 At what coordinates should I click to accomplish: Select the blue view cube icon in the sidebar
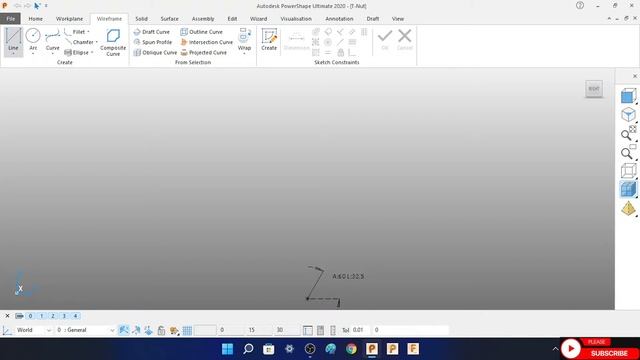pyautogui.click(x=628, y=96)
